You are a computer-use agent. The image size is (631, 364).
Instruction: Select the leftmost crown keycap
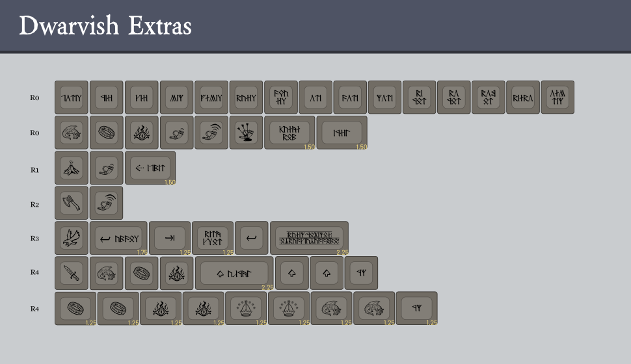pos(246,307)
